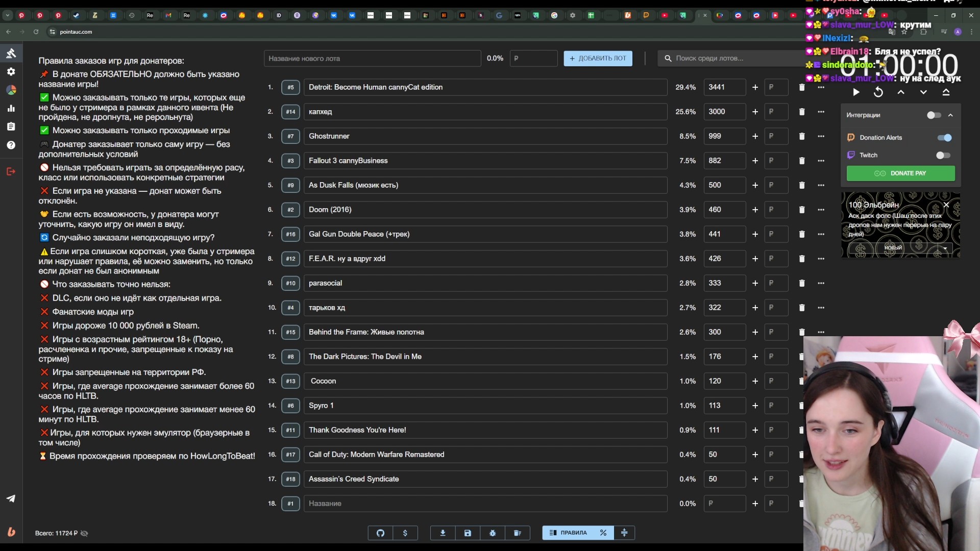Open the browser tab search dropdown arrow
The image size is (980, 551).
click(7, 15)
